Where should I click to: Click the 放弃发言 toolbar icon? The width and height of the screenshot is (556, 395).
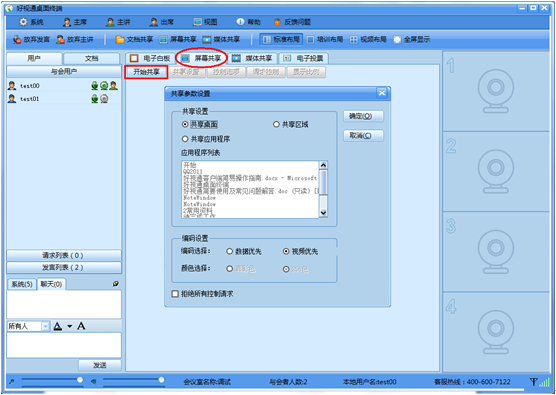[31, 39]
